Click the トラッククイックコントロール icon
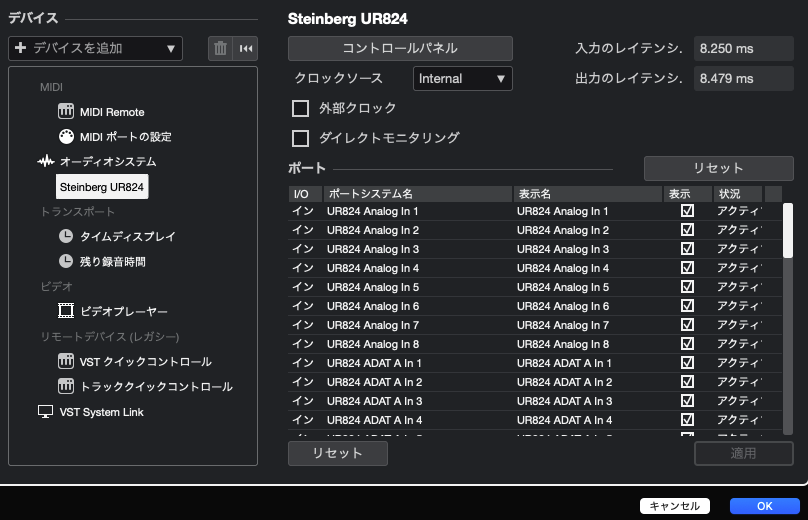The image size is (808, 520). [x=66, y=386]
